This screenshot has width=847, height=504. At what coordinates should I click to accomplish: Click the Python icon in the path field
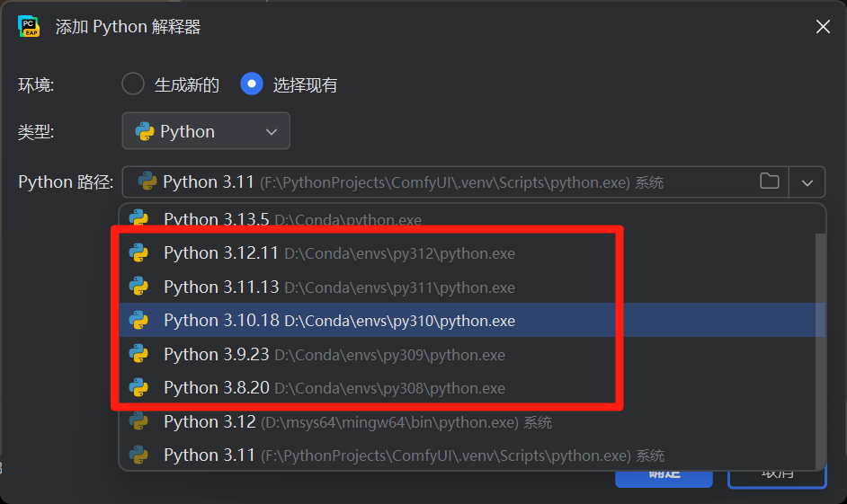147,181
